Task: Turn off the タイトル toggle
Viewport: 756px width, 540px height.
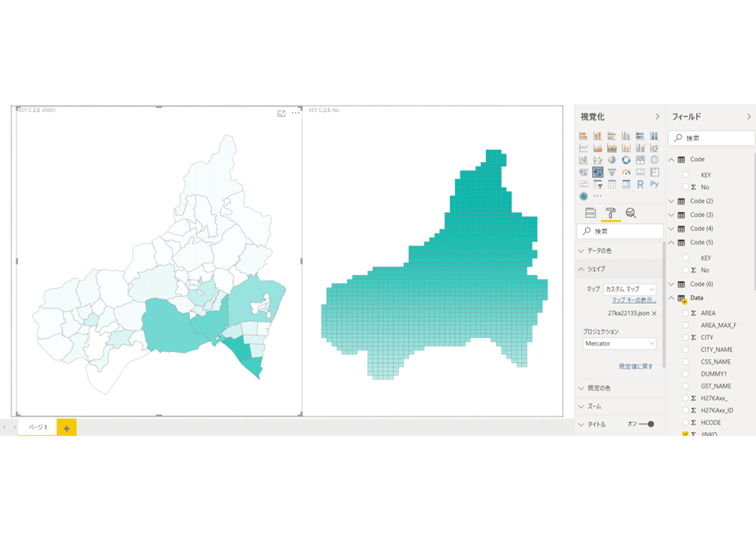Action: 646,425
